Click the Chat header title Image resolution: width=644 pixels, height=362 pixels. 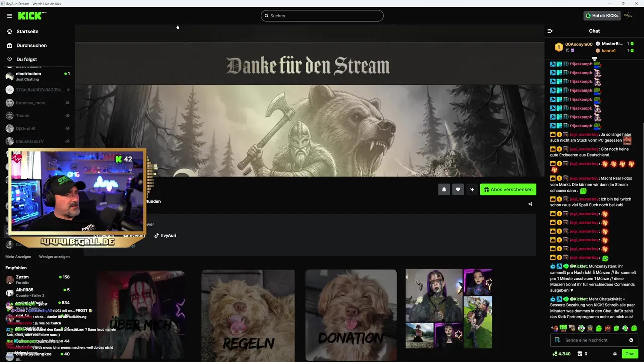click(594, 31)
